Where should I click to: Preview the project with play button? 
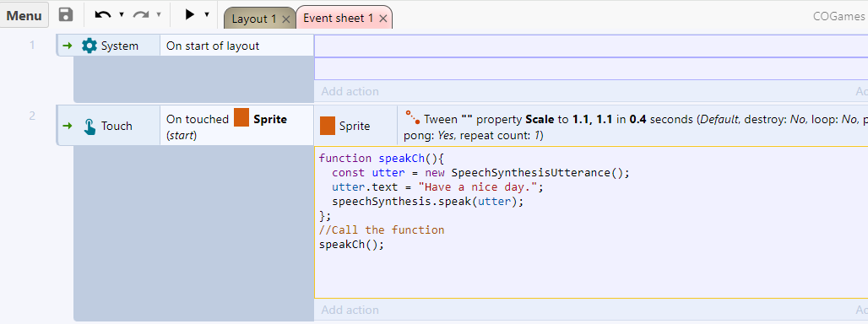(190, 14)
